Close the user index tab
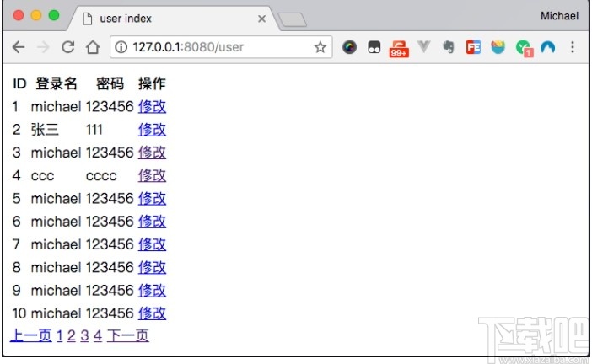592x364 pixels. (261, 19)
